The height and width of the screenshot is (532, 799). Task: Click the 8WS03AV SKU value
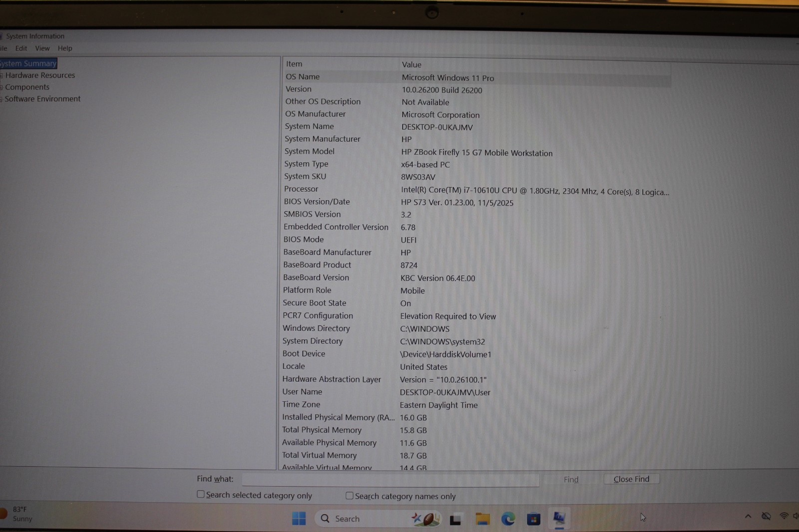click(x=418, y=177)
